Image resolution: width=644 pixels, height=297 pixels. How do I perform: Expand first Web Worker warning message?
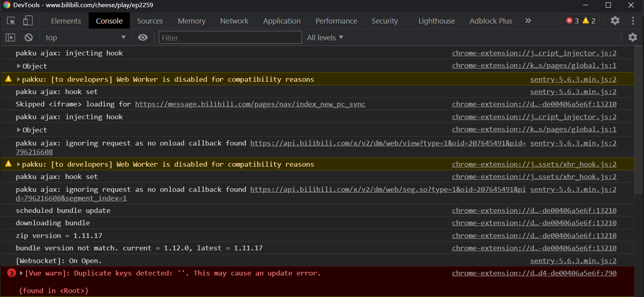pos(18,79)
